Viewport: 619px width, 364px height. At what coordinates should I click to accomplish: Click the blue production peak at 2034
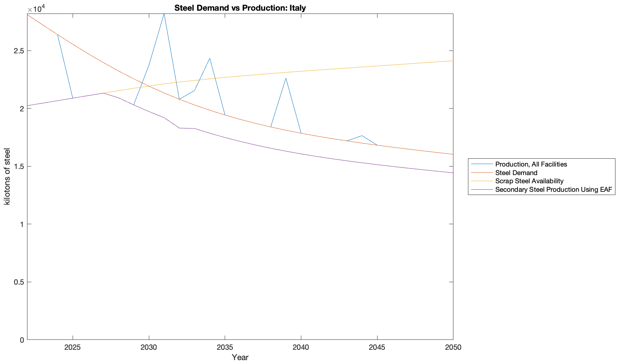click(210, 58)
